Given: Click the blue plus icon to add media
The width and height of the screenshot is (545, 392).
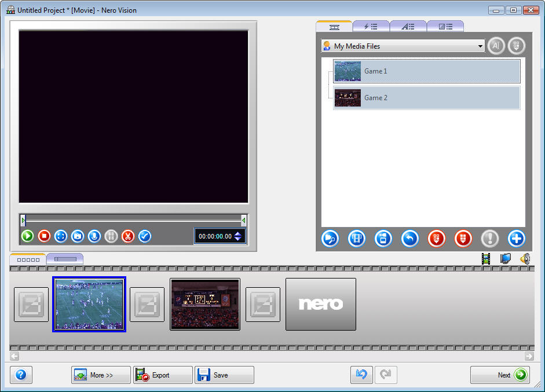Looking at the screenshot, I should pos(517,239).
